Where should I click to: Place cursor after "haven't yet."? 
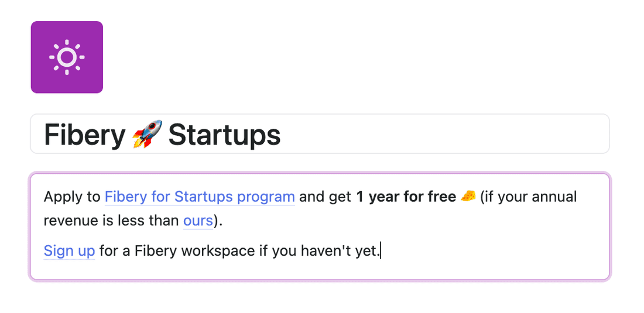coord(381,251)
